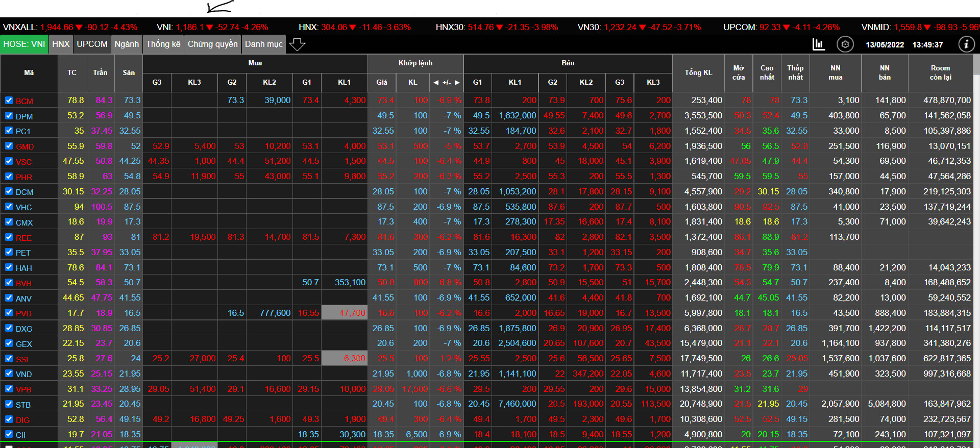Select the HOSE: VNI tab
980x448 pixels.
[x=24, y=44]
